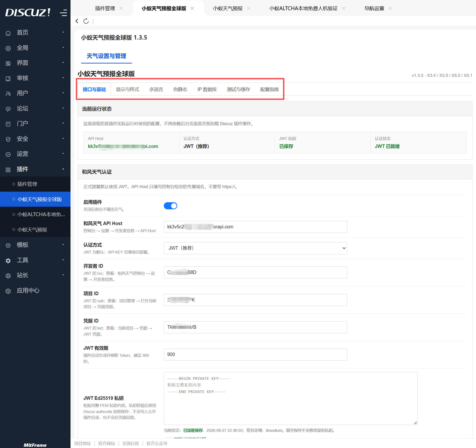Click the page refresh icon

pyautogui.click(x=86, y=21)
